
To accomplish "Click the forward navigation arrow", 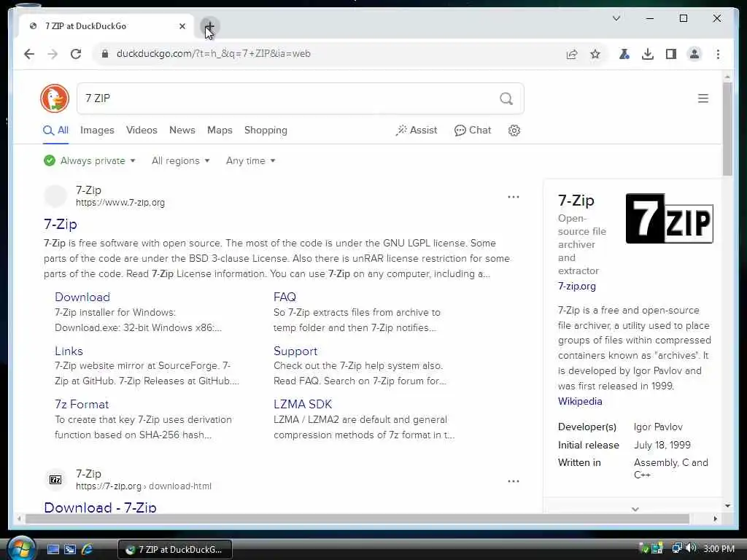I will click(53, 54).
